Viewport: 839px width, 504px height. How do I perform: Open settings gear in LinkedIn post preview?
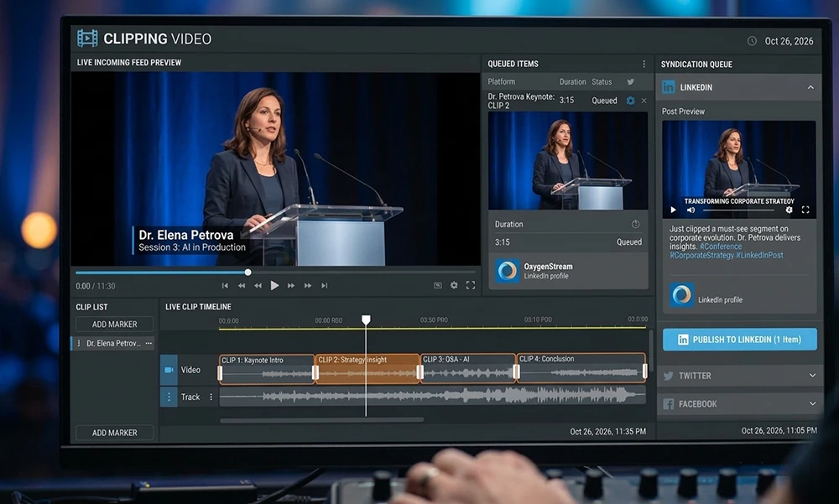point(789,210)
